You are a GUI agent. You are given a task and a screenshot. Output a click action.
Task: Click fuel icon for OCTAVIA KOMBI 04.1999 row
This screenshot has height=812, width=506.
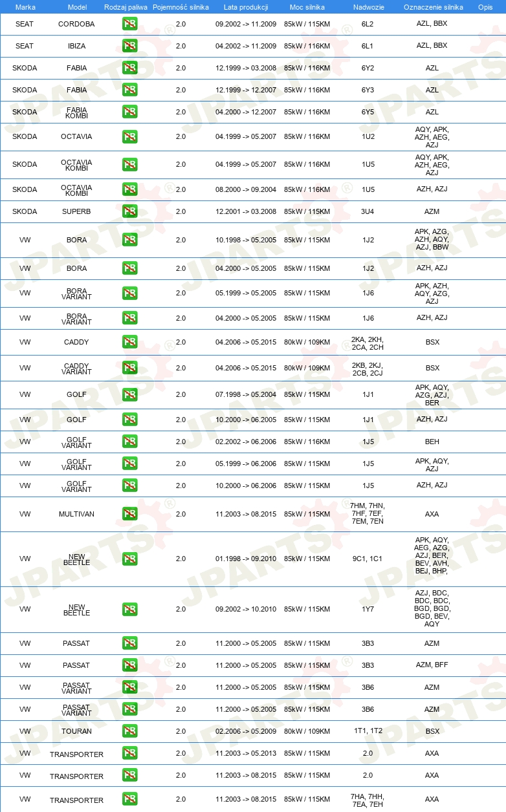(x=129, y=164)
